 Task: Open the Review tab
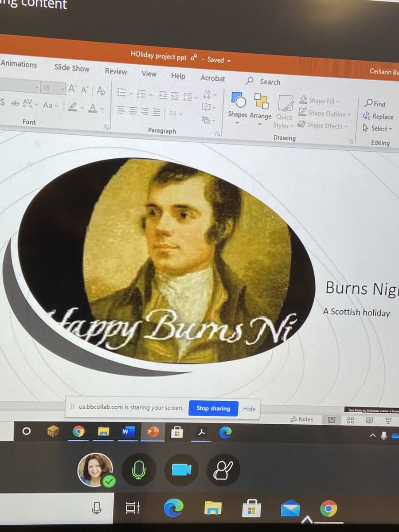(116, 71)
